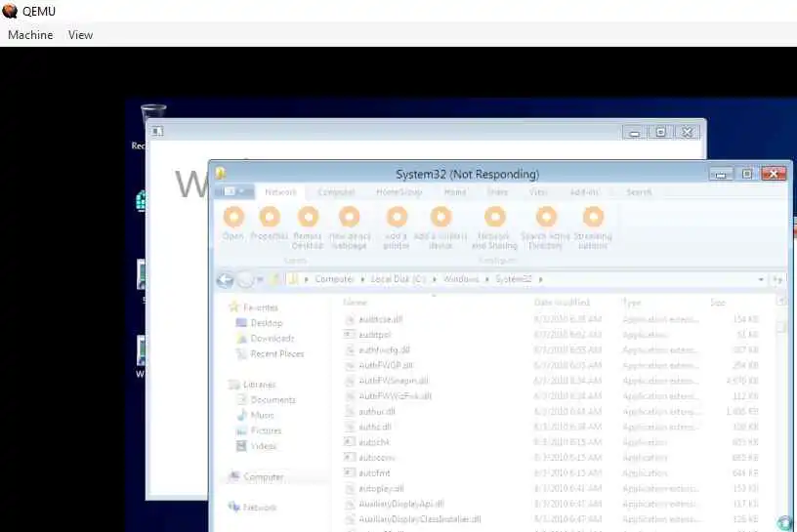Switch to the Computer ribbon tab

(336, 192)
